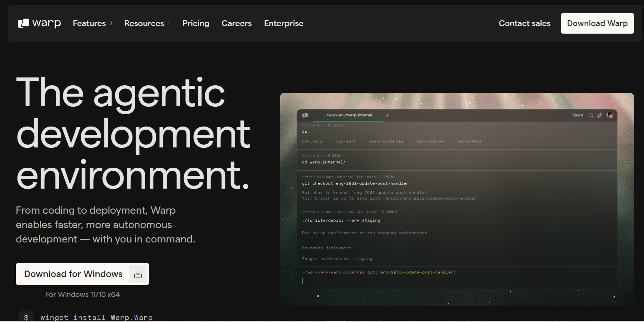
Task: Click the 'The agentic development environment.' headline
Action: click(x=133, y=133)
